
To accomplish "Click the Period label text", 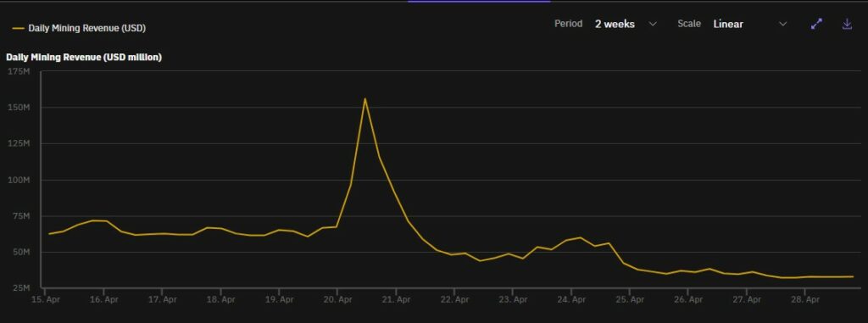I will click(569, 24).
